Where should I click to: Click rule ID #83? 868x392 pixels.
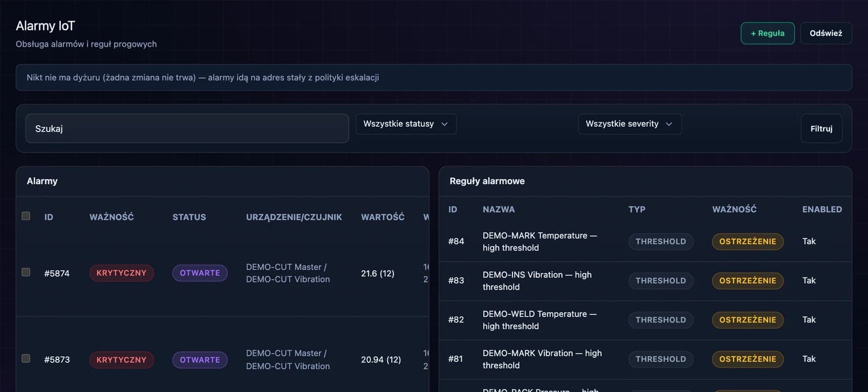456,280
